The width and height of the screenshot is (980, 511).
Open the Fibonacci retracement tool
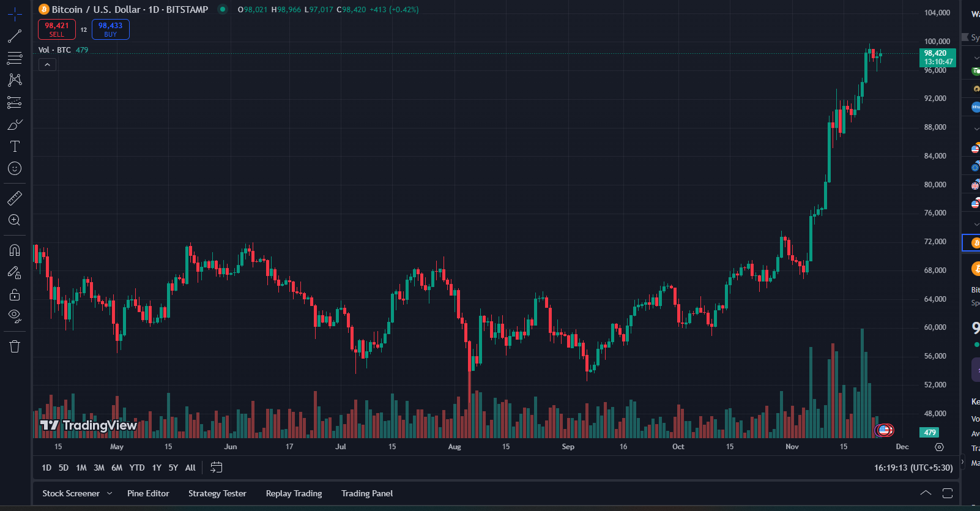[15, 58]
